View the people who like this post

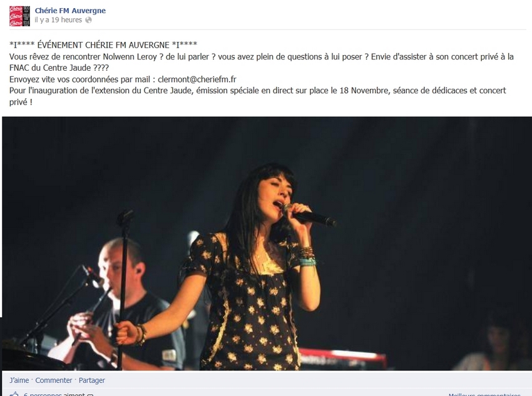[58, 394]
